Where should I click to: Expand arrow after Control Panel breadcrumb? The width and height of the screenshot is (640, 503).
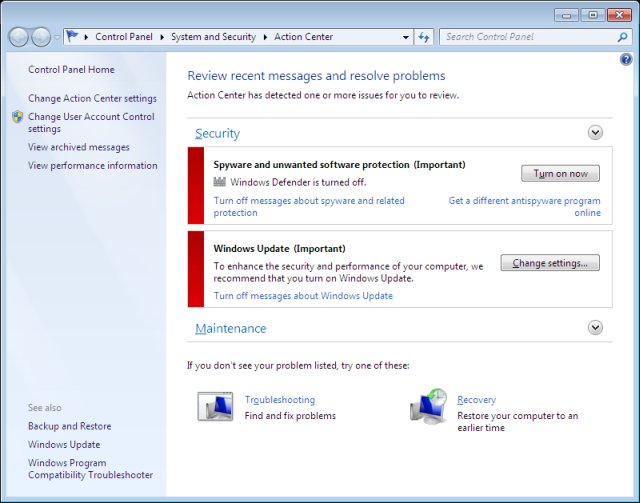coord(162,37)
